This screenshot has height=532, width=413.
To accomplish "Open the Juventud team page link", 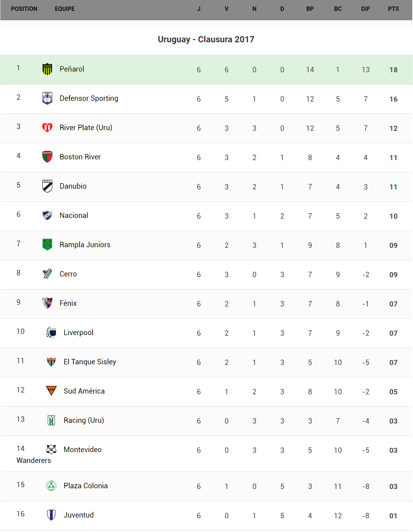I will (78, 515).
